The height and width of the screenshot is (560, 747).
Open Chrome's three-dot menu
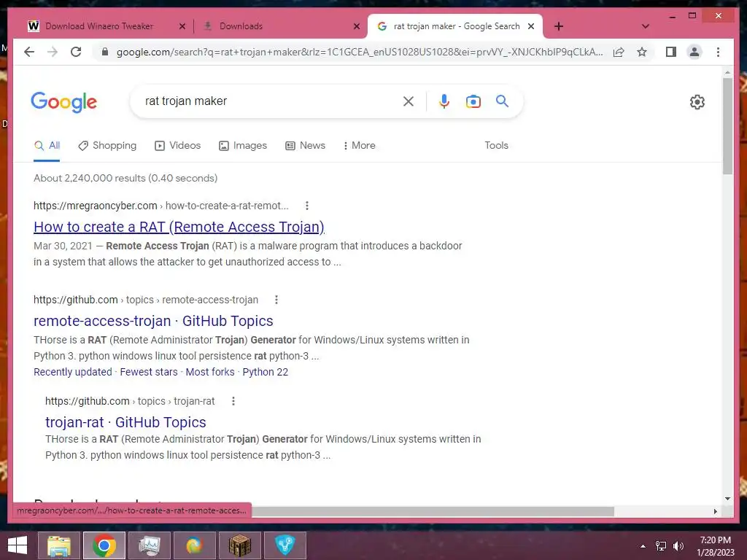click(x=718, y=52)
